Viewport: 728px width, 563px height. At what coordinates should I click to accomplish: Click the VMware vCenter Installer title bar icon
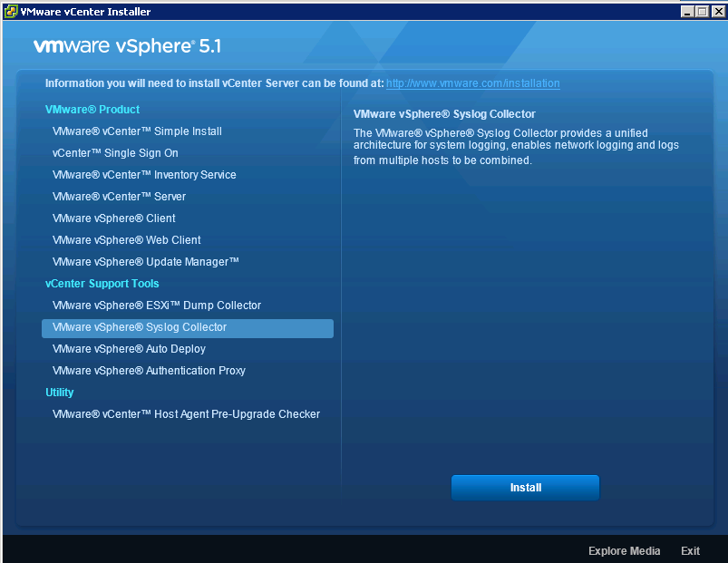(x=11, y=12)
